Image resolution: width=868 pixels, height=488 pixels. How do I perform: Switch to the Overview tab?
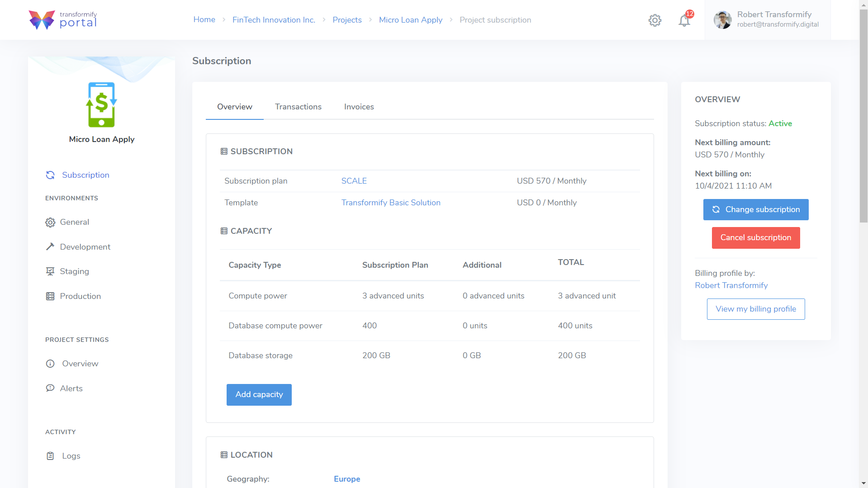click(x=234, y=107)
